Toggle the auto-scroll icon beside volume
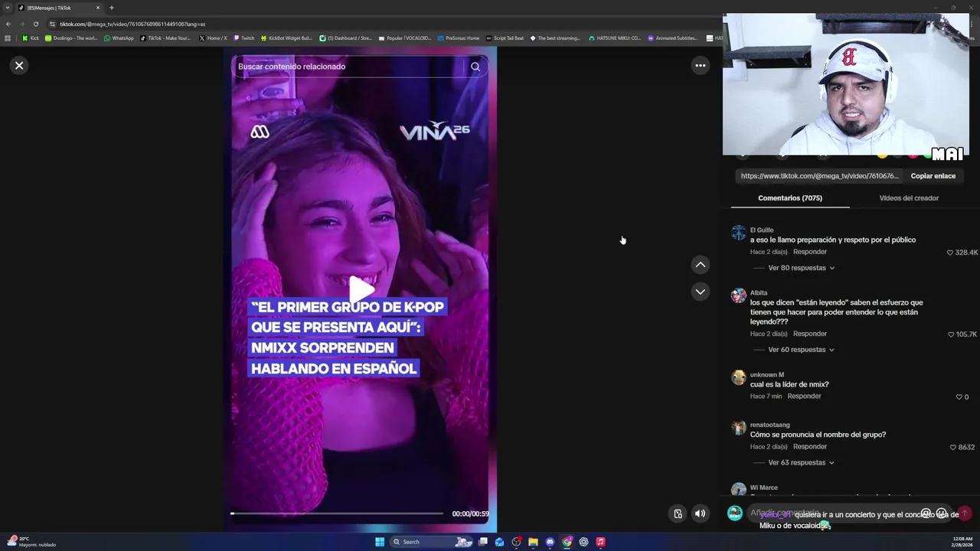Screen dimensions: 980x551 [678, 514]
